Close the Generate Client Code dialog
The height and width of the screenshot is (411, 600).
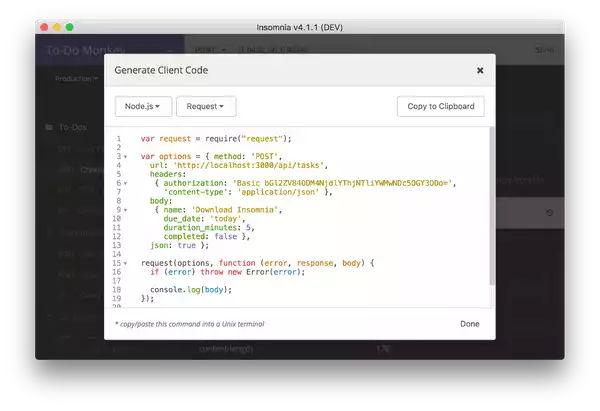tap(480, 70)
